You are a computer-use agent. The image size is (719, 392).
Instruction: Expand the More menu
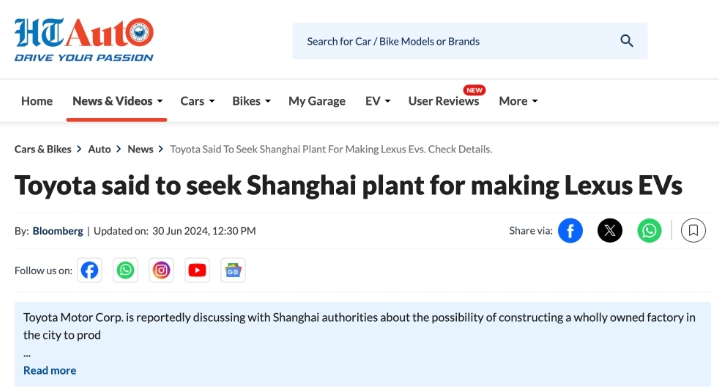(518, 101)
